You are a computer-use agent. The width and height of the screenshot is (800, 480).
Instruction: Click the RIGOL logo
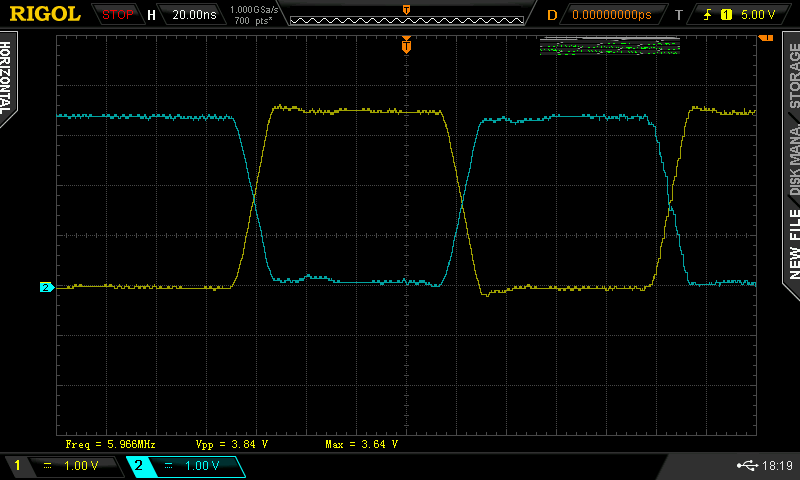click(45, 14)
